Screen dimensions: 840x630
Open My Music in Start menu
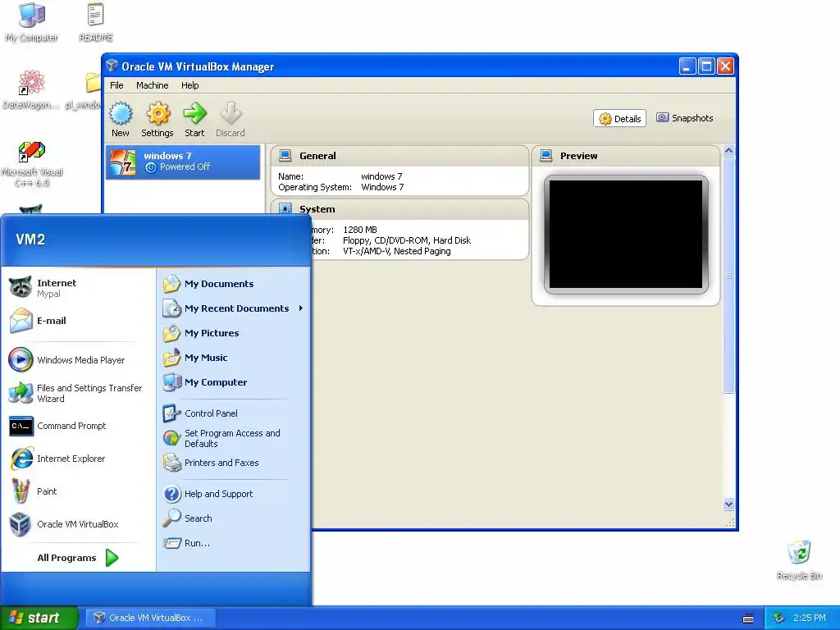(x=234, y=358)
